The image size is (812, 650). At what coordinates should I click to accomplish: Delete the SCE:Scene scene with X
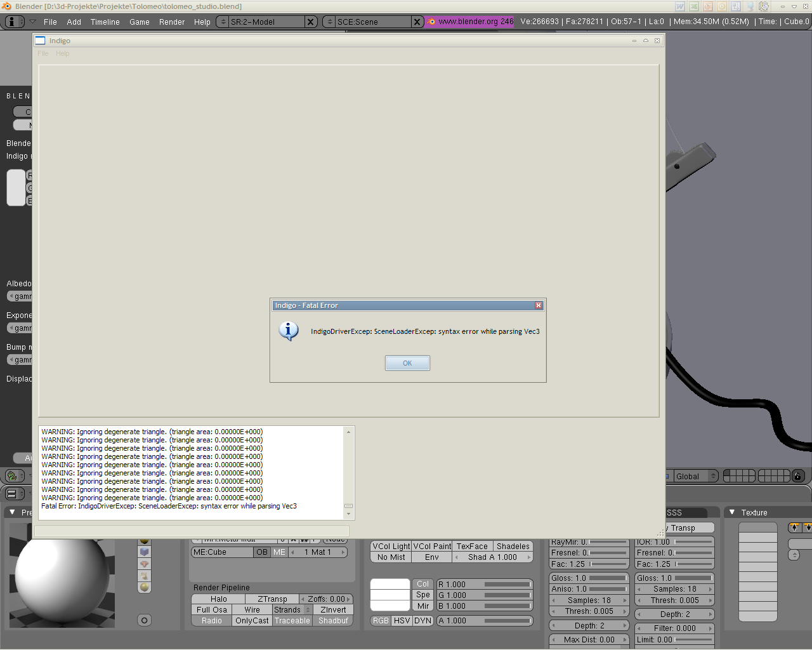tap(417, 22)
